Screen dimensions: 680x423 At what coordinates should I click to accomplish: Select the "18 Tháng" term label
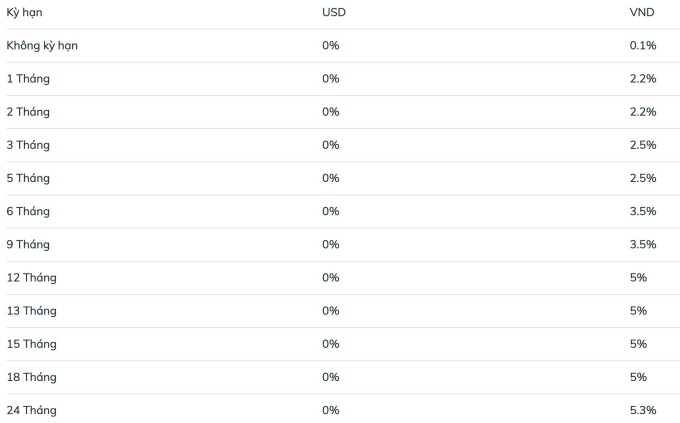point(32,377)
